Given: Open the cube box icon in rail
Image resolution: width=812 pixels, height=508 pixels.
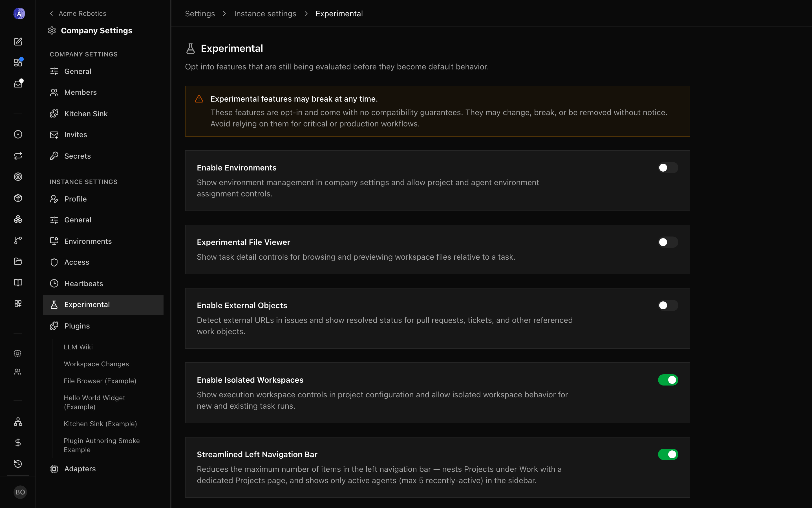Looking at the screenshot, I should [18, 198].
